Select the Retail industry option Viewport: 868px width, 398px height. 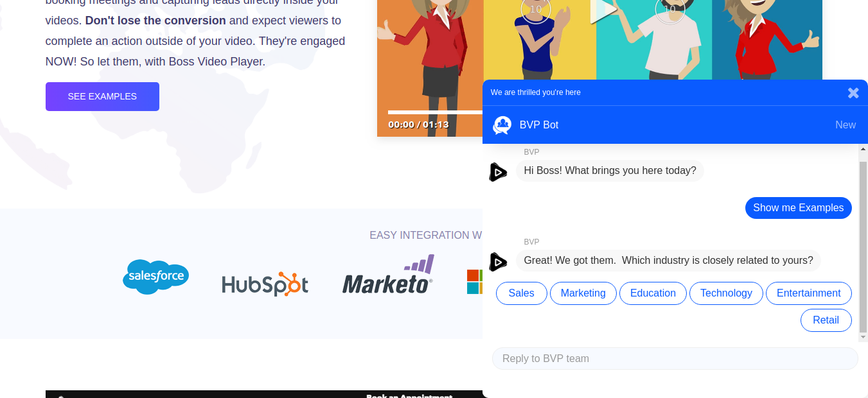coord(826,320)
